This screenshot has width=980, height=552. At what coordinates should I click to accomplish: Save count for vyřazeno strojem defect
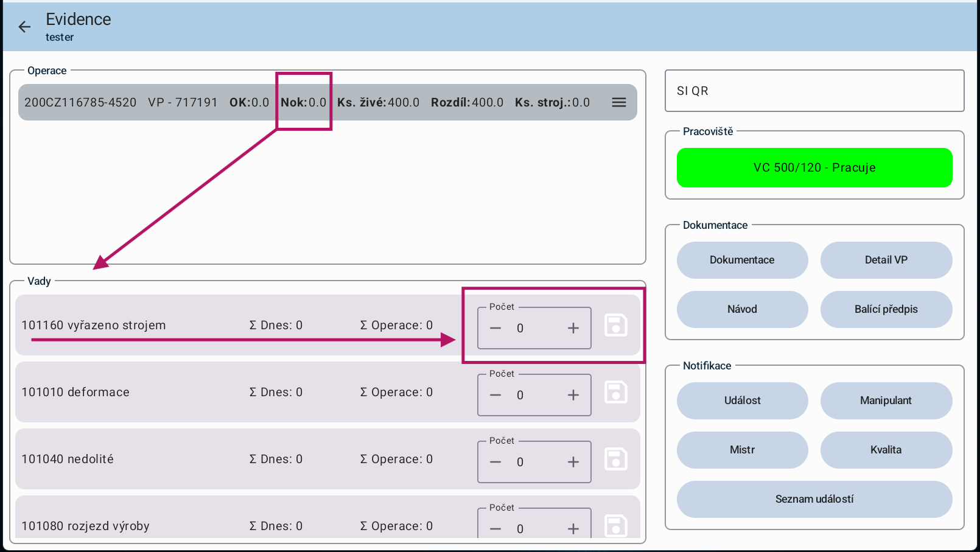pos(615,326)
